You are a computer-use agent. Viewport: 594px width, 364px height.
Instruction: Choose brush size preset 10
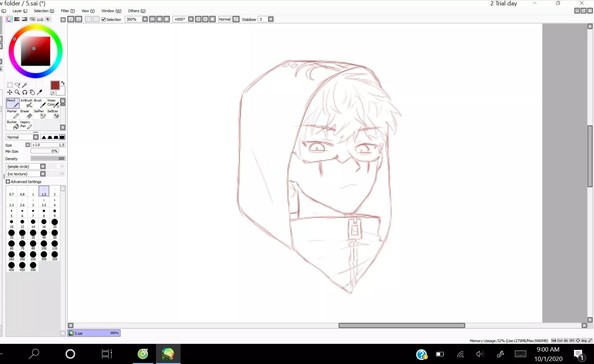11,223
